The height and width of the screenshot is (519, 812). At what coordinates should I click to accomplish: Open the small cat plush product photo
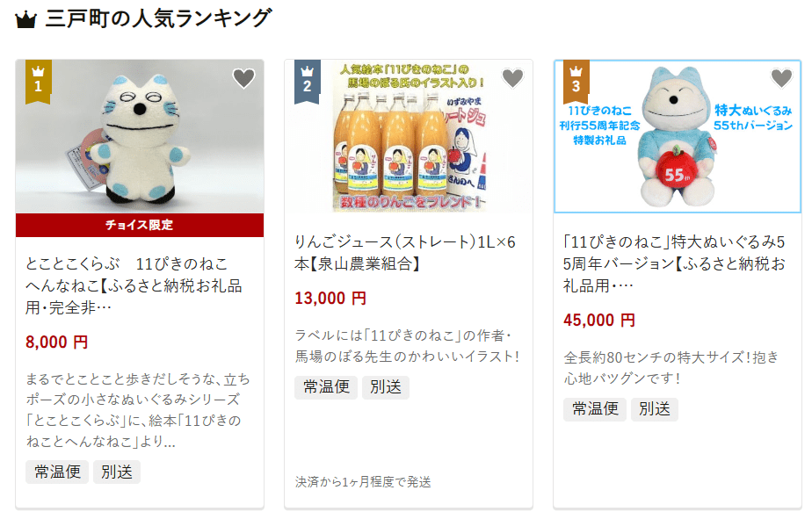(140, 137)
